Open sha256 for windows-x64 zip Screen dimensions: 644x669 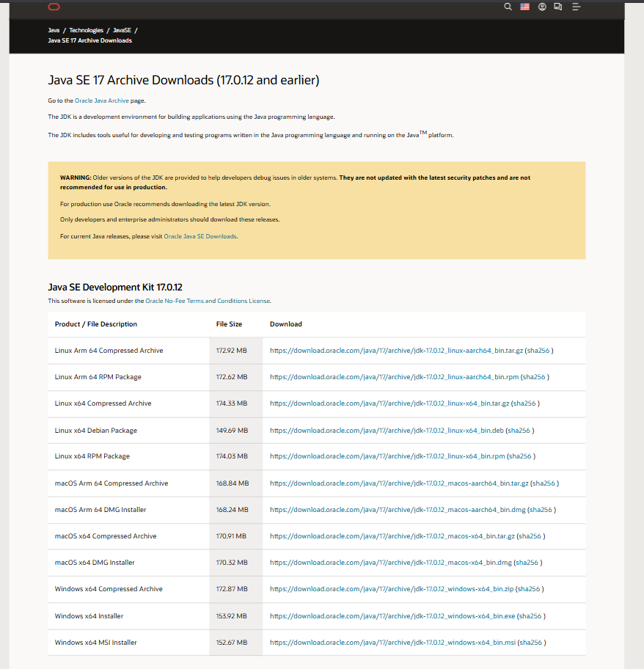click(x=529, y=589)
